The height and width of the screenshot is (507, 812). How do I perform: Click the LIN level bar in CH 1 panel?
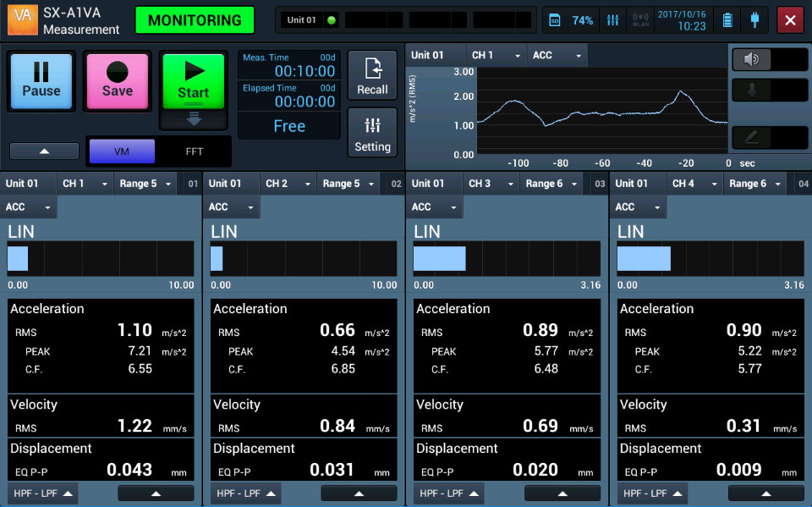coord(101,259)
